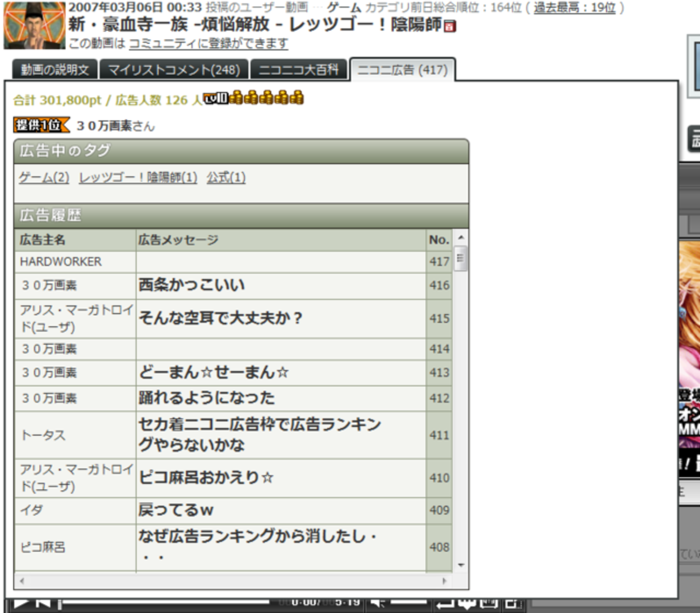Click the player repeat toggle icon
This screenshot has width=700, height=613.
[445, 604]
